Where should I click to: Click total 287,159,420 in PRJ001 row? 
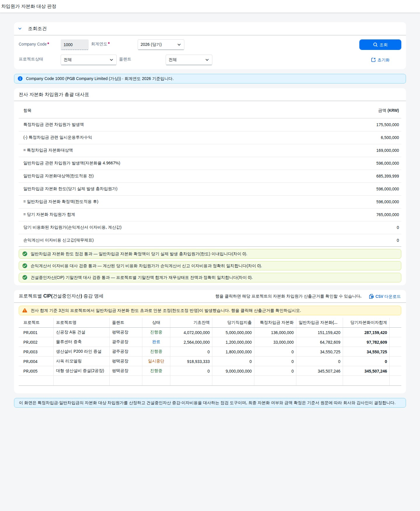(x=376, y=333)
